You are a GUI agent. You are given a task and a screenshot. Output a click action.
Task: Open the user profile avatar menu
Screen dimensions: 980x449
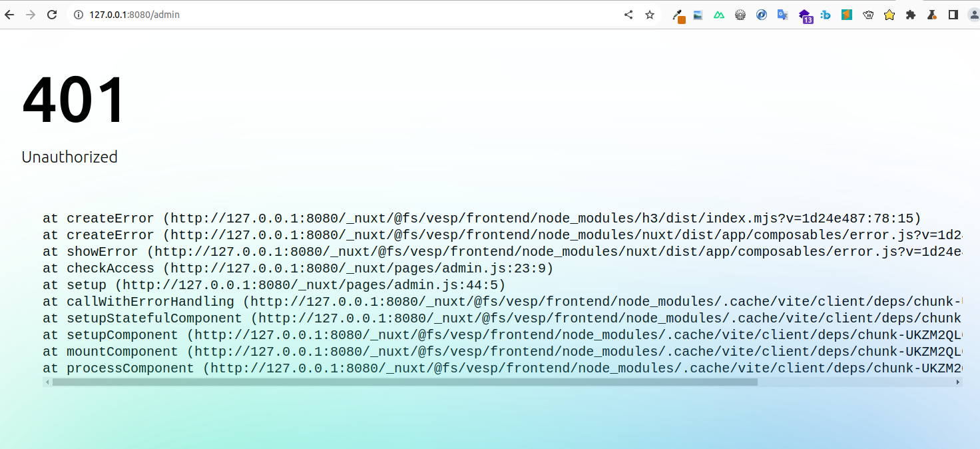[x=973, y=15]
